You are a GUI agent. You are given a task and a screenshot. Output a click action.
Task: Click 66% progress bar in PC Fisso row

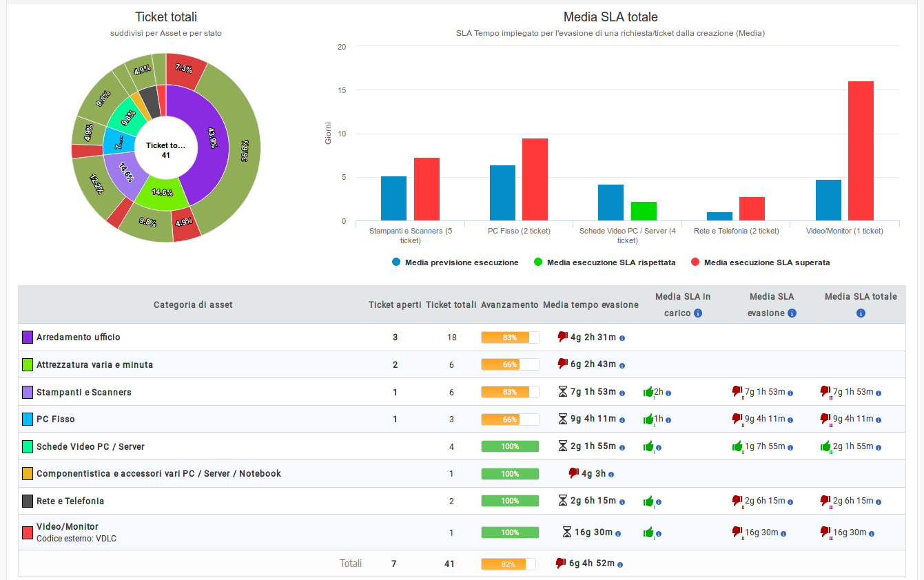click(x=510, y=420)
